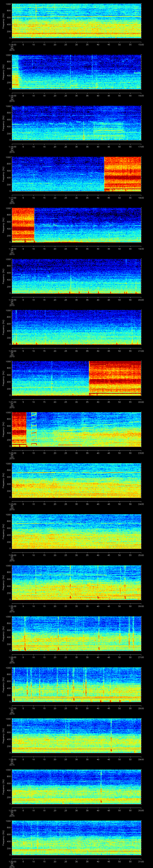
Task: Click the 1:24:00 start time label
Action: [x=12, y=555]
